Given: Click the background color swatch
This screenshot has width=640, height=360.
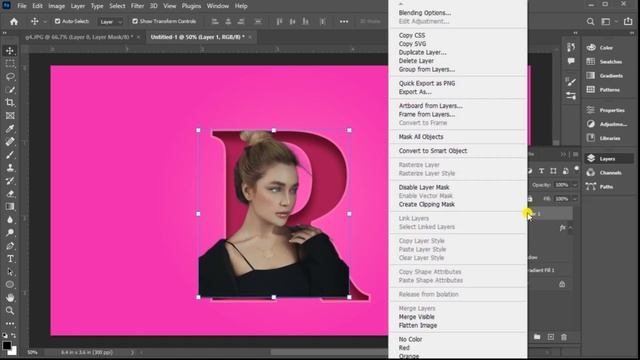Looking at the screenshot, I should click(x=14, y=351).
